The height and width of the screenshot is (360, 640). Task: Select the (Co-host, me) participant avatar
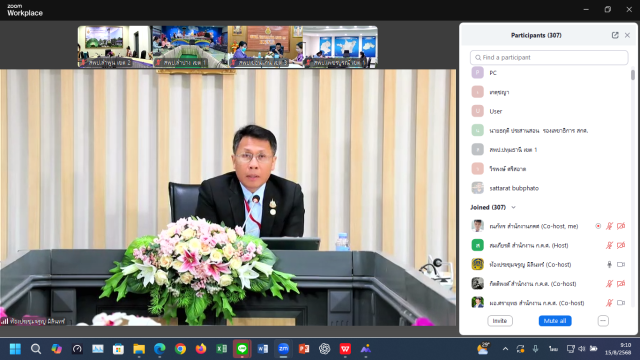478,226
